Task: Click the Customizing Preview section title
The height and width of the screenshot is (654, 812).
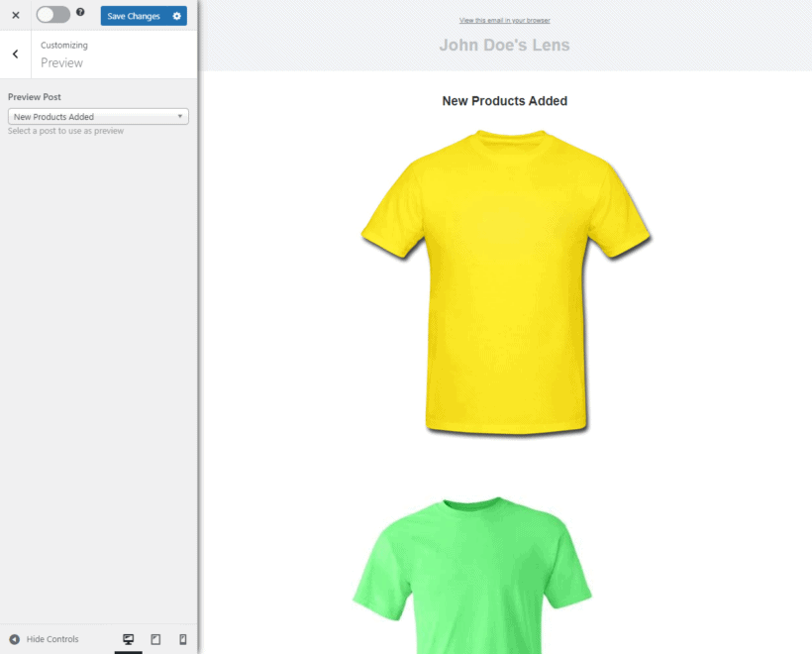Action: click(x=62, y=62)
